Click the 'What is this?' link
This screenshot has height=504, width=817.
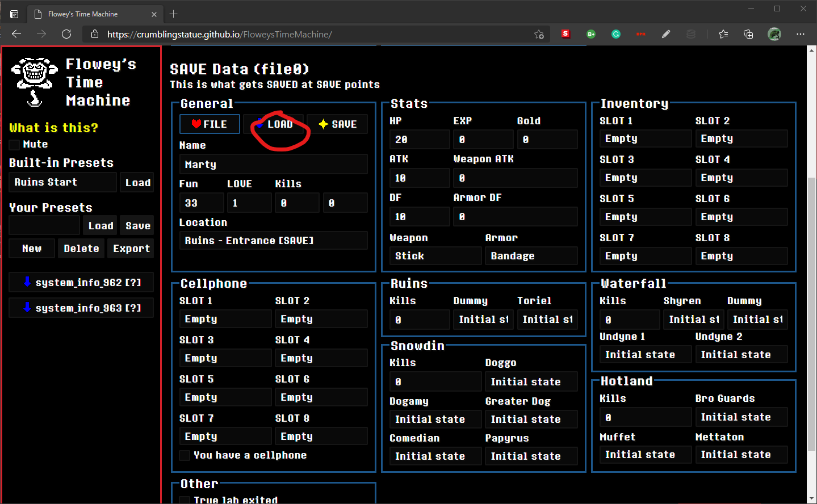click(53, 128)
